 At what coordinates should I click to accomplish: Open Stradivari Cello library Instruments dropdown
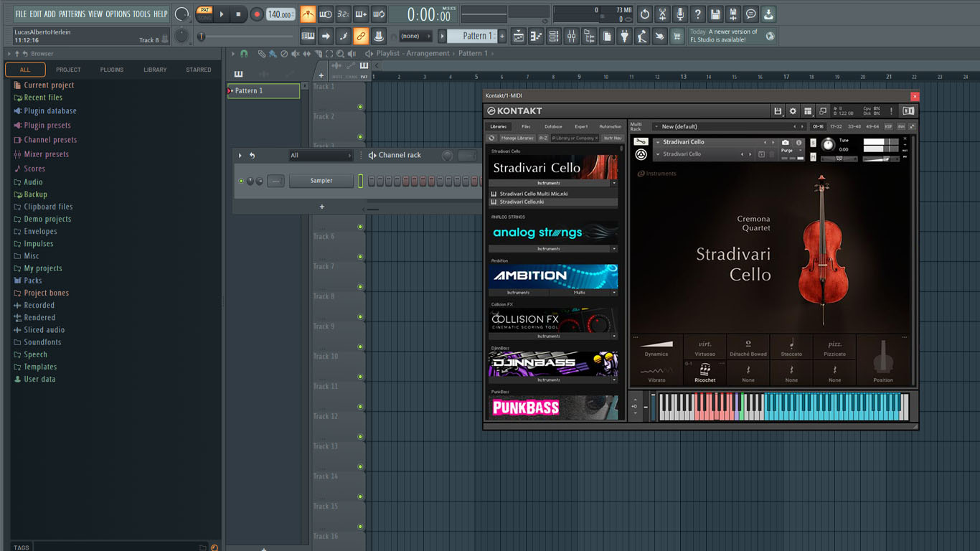coord(614,183)
